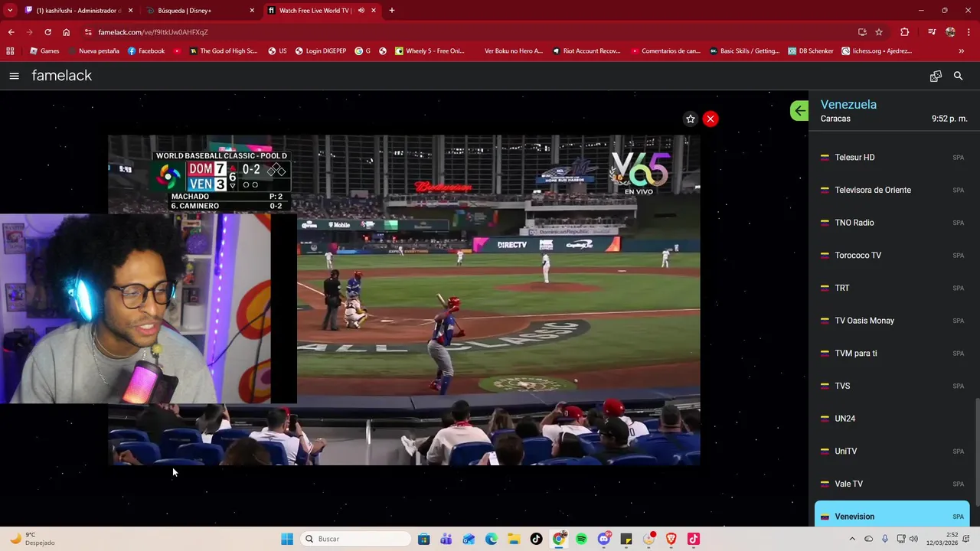Open Chrome home page button

67,32
